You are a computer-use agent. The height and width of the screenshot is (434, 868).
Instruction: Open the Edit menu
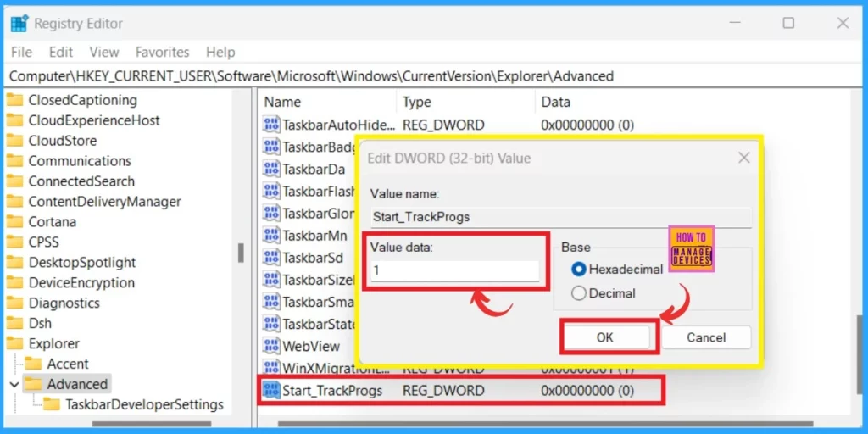pyautogui.click(x=61, y=52)
